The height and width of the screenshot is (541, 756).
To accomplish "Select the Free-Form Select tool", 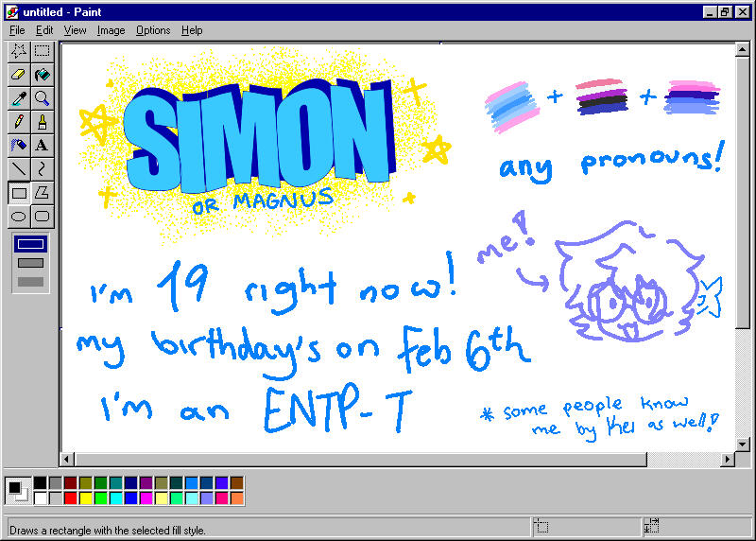I will click(19, 51).
